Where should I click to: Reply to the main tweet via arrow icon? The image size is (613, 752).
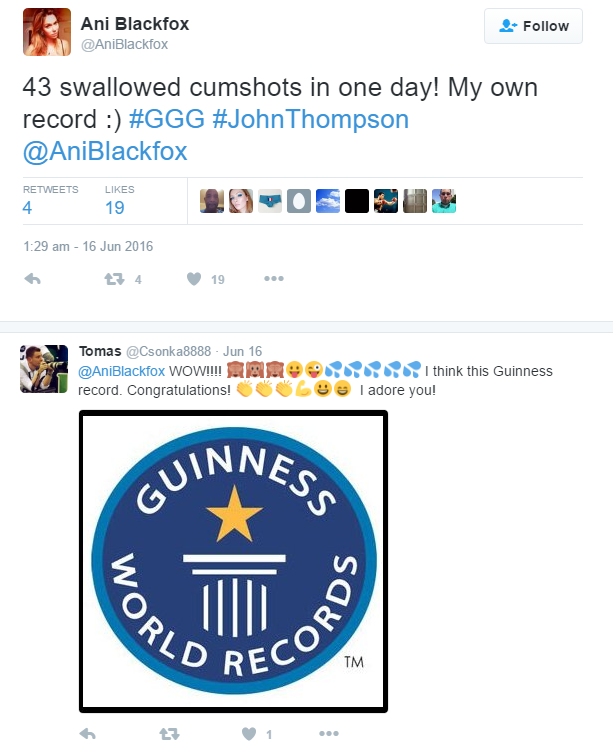(33, 279)
